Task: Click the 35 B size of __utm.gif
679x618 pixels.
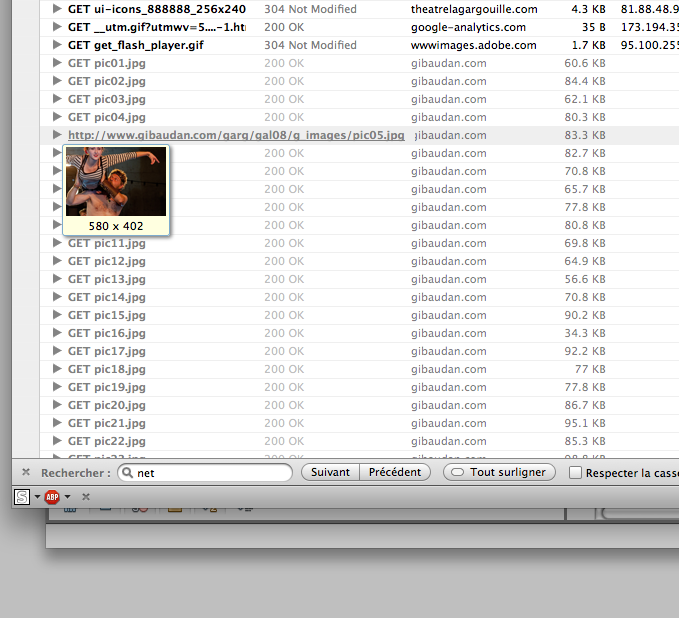Action: click(x=593, y=27)
